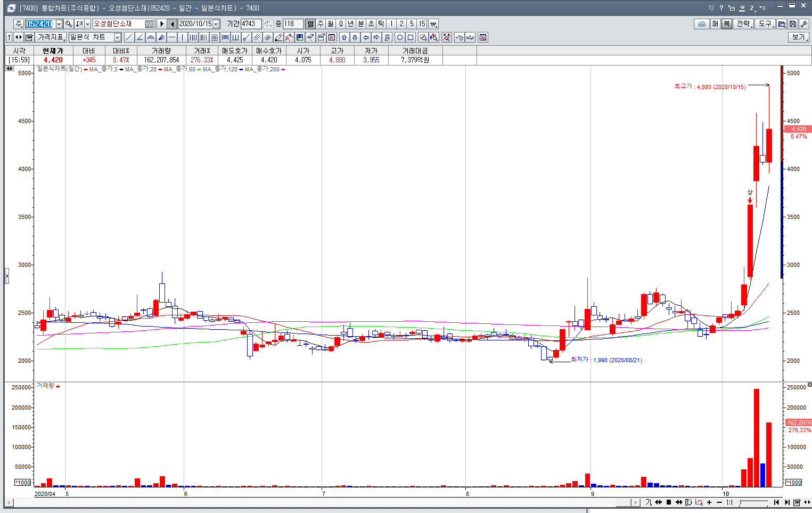The height and width of the screenshot is (513, 812).
Task: Toggle tick period button 틱
Action: [x=381, y=24]
